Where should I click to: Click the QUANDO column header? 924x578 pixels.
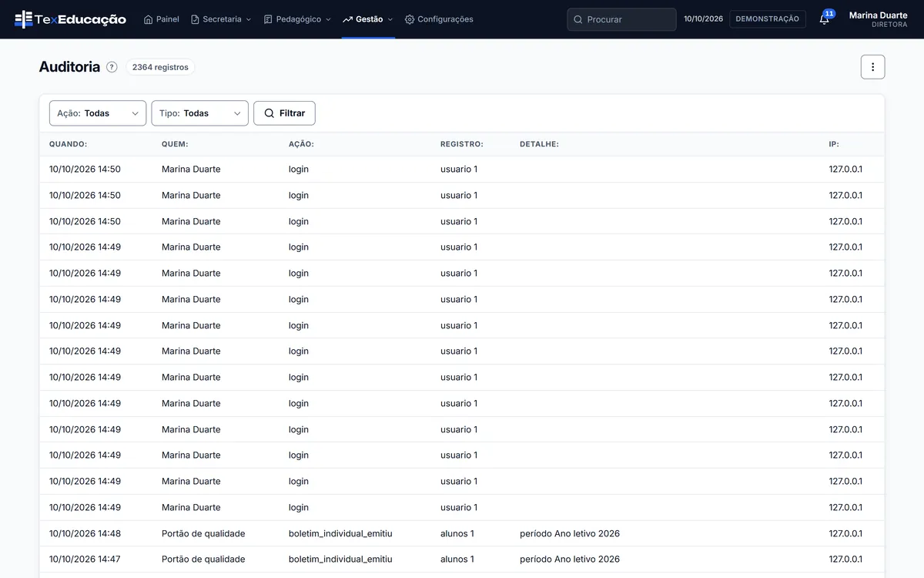(x=68, y=144)
